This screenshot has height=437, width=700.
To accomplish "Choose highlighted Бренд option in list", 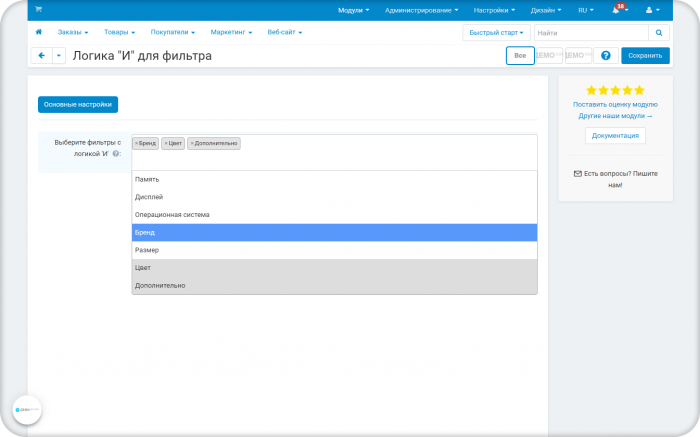I will click(334, 233).
